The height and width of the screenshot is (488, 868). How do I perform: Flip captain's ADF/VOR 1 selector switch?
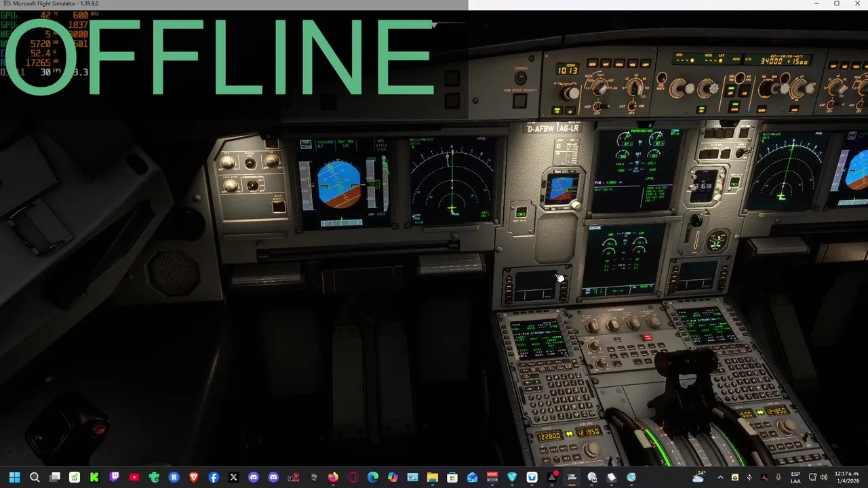click(599, 106)
